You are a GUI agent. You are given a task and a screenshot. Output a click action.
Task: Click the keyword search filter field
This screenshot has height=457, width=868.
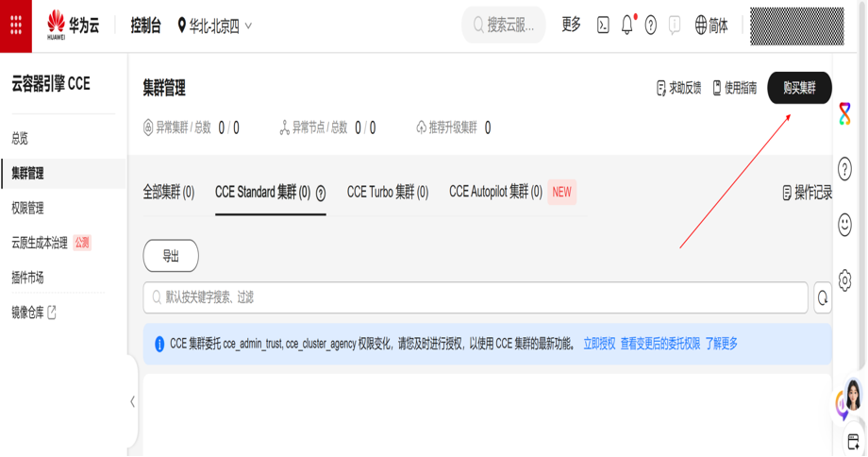tap(476, 297)
